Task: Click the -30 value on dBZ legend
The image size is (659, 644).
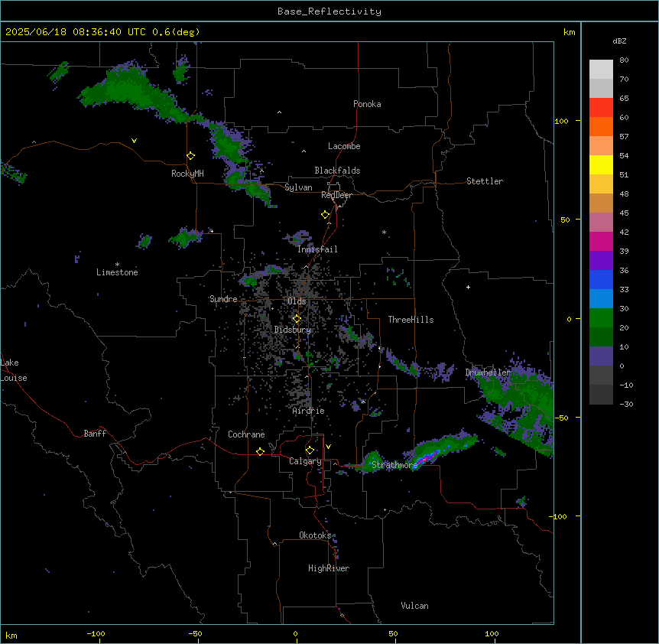Action: coord(626,404)
